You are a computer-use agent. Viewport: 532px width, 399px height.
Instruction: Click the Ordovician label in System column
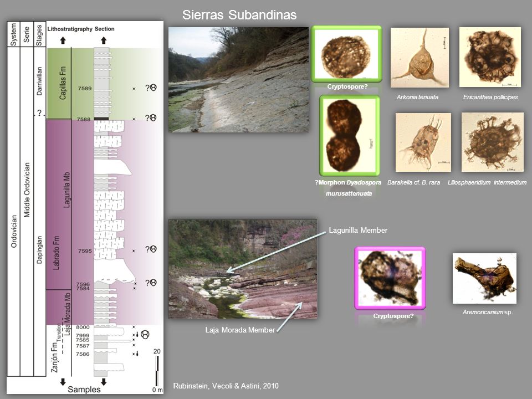[14, 231]
